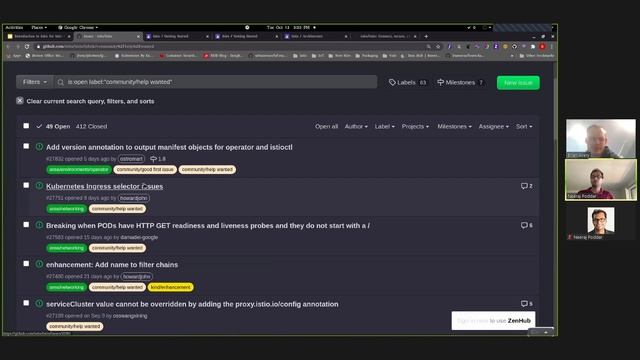640x360 pixels.
Task: Open the Projects filter dropdown
Action: click(415, 127)
